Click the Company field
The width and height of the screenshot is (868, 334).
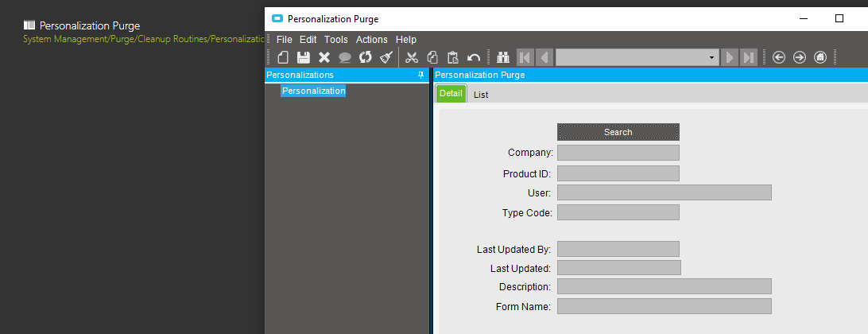[618, 153]
